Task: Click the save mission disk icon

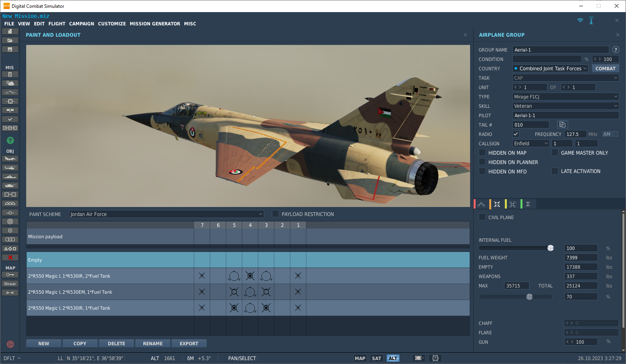Action: (10, 49)
